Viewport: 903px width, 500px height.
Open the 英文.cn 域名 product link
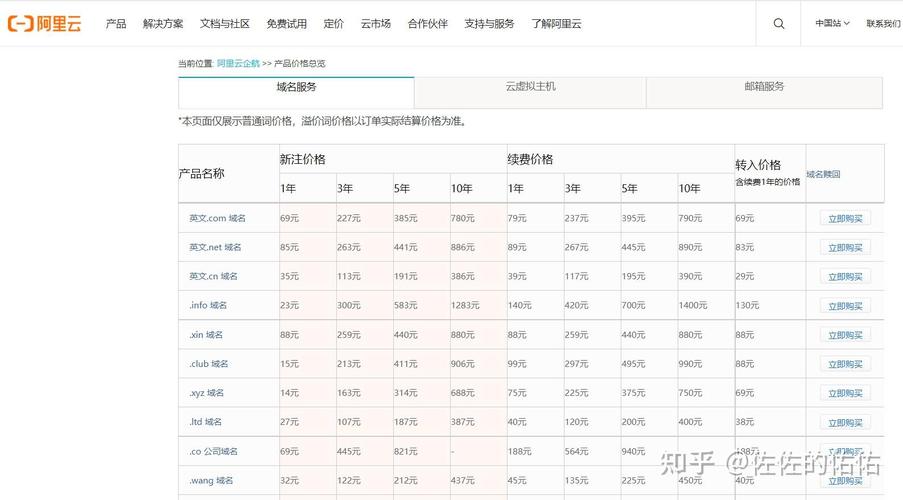coord(213,276)
